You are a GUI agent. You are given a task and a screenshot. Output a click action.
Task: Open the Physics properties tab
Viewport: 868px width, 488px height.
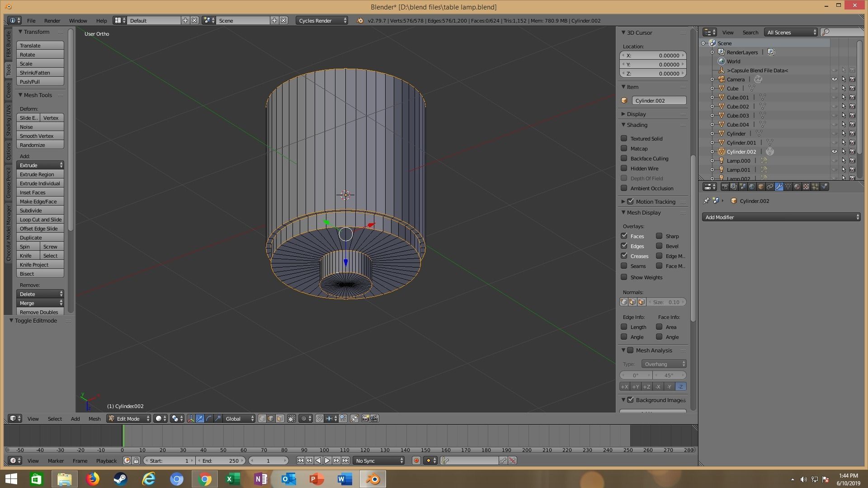click(x=824, y=187)
